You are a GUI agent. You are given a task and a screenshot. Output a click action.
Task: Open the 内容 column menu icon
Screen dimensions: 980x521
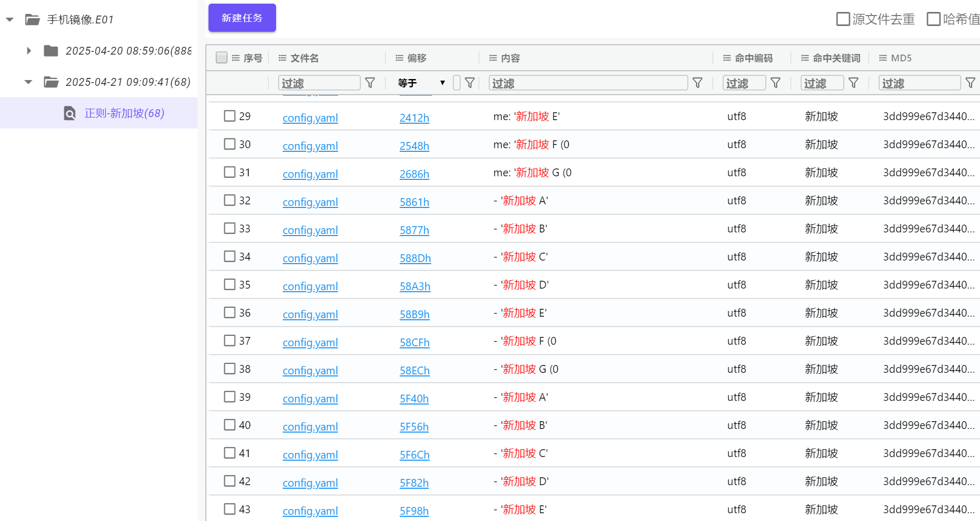(x=493, y=58)
